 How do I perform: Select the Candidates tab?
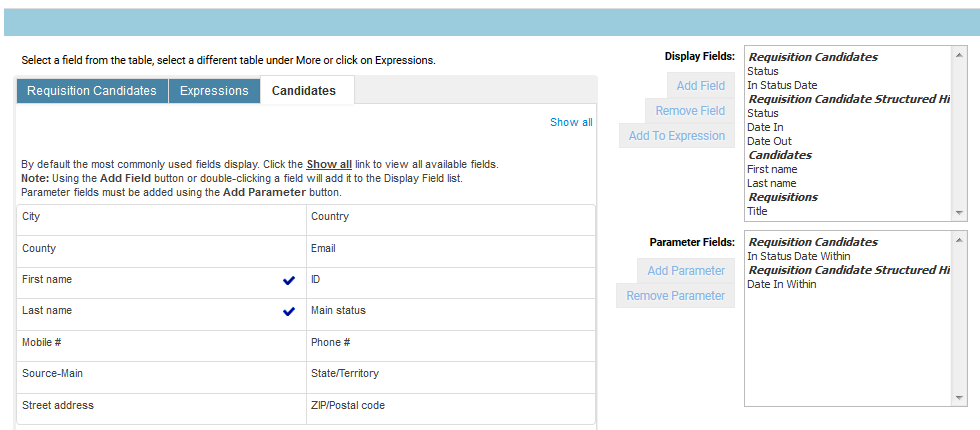coord(304,91)
